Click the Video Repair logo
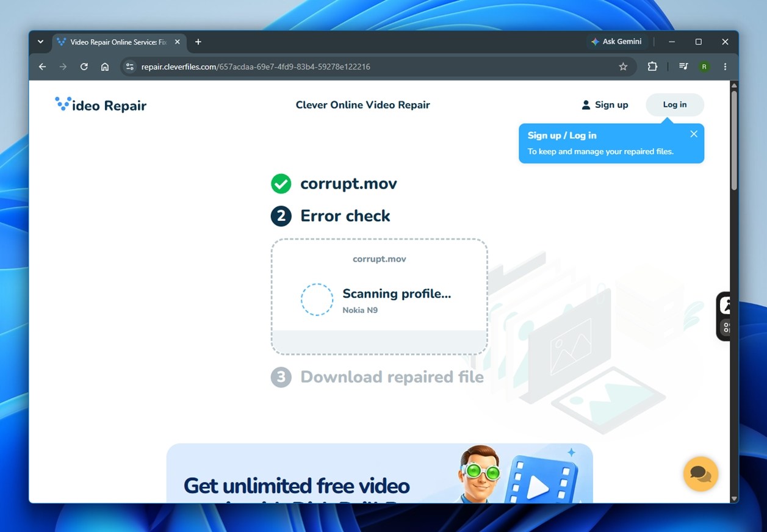 coord(101,105)
